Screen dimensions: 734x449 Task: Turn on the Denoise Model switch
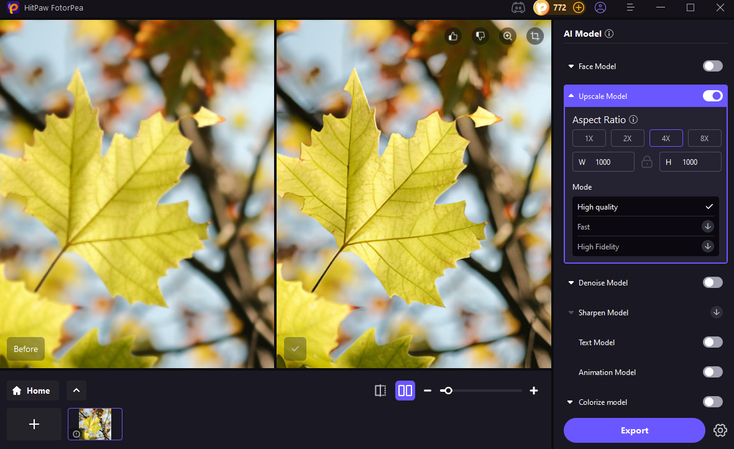pos(712,283)
